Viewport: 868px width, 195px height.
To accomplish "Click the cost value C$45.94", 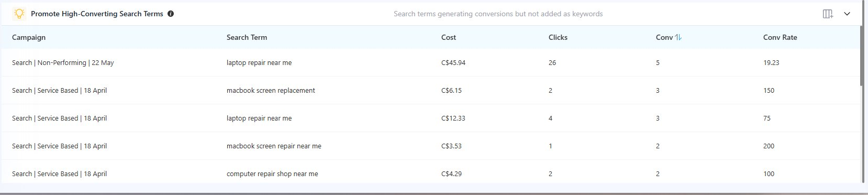I will [x=453, y=62].
